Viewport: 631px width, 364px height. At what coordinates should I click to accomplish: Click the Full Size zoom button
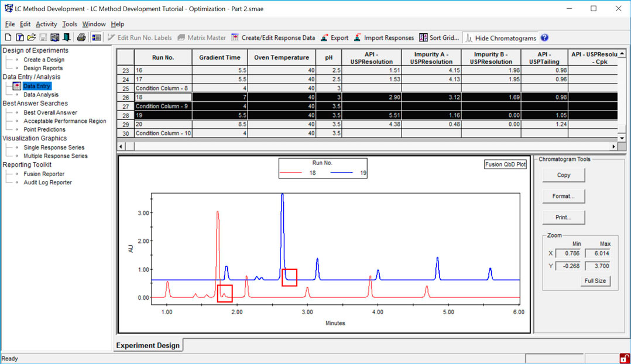coord(595,281)
